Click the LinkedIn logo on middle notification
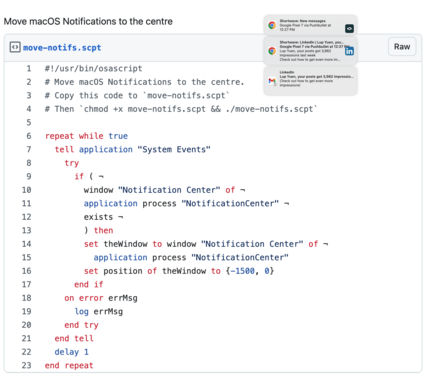The height and width of the screenshot is (375, 426). pyautogui.click(x=349, y=51)
